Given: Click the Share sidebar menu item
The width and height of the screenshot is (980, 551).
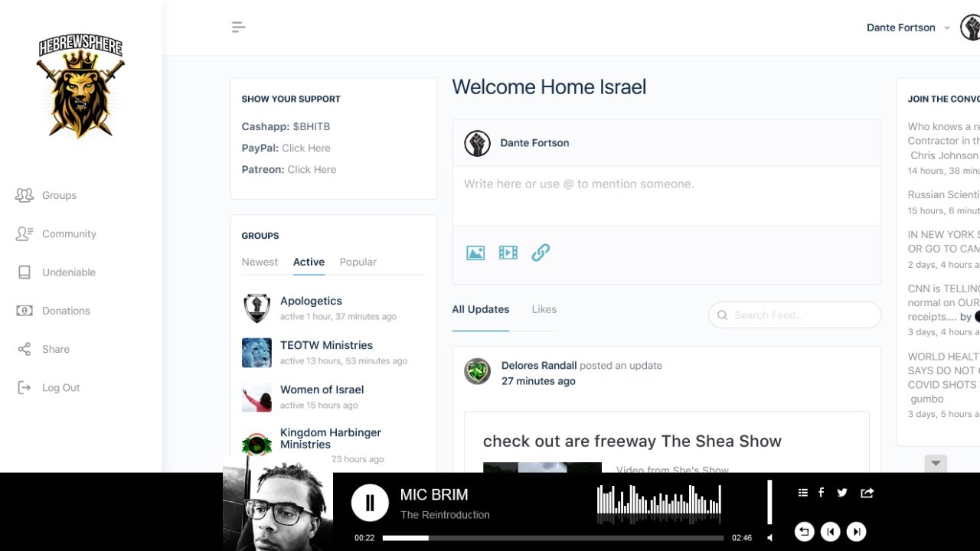Looking at the screenshot, I should (56, 349).
